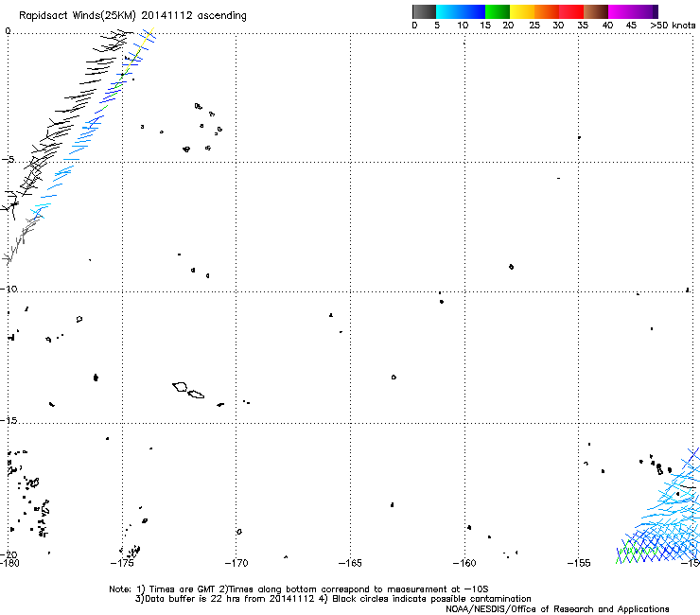This screenshot has height=615, width=700.
Task: Click the '-180' longitude axis label
Action: (x=9, y=563)
